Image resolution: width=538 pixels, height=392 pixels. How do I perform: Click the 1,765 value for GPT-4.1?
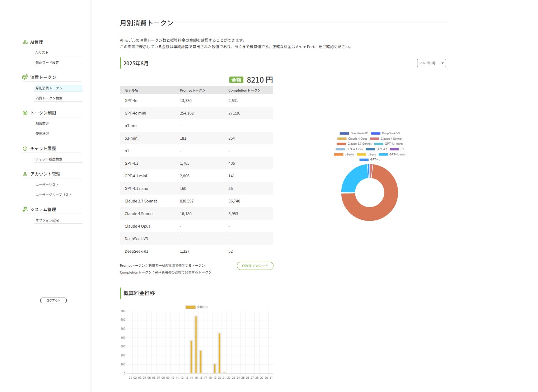[x=184, y=163]
